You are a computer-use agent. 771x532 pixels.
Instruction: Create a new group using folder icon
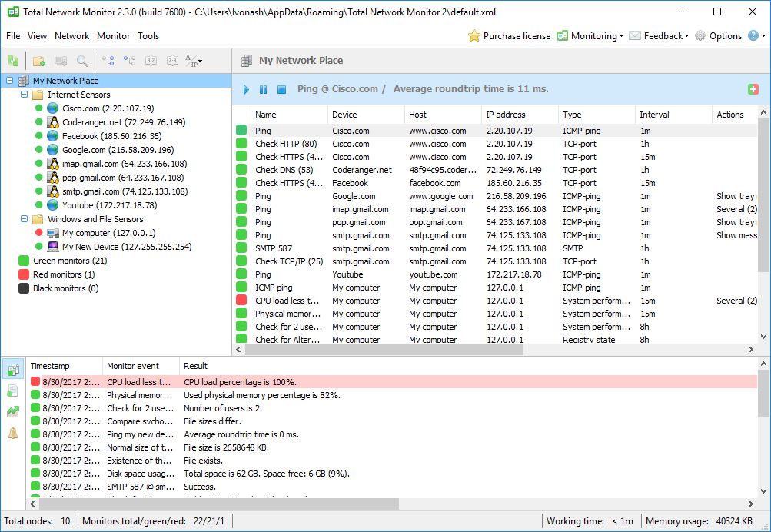40,60
